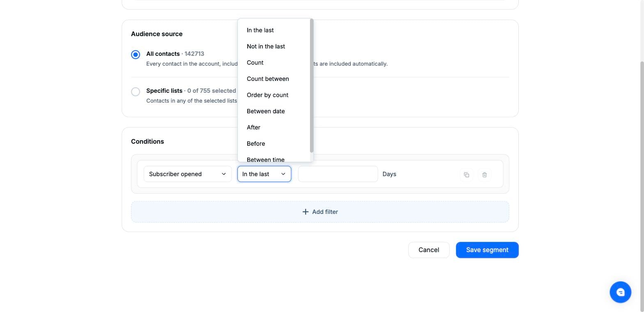
Task: Delete the Subscriber opened condition
Action: (x=485, y=174)
